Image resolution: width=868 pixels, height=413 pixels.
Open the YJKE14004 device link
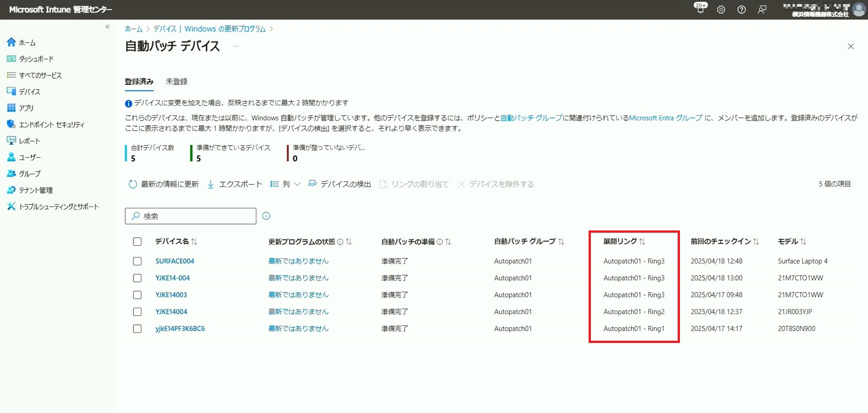(171, 312)
